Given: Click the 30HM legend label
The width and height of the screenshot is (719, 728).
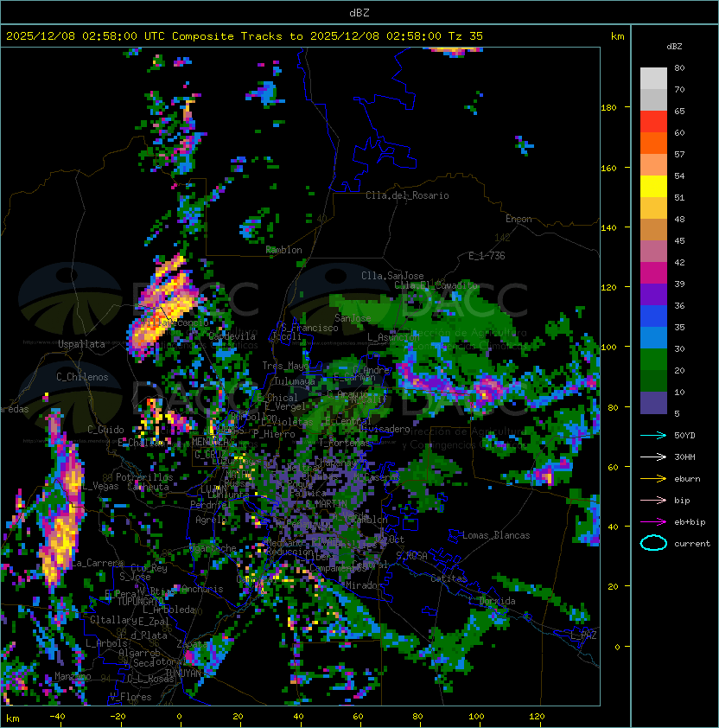Looking at the screenshot, I should click(x=684, y=457).
